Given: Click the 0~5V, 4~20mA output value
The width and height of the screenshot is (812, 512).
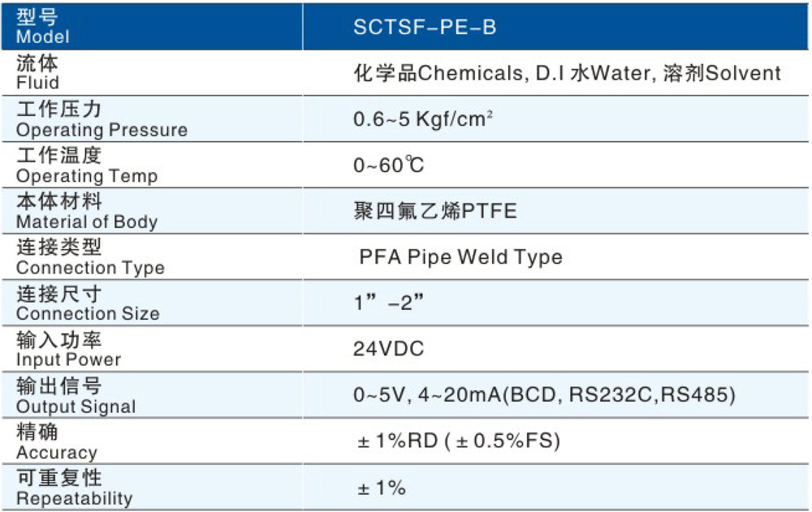Looking at the screenshot, I should [544, 395].
